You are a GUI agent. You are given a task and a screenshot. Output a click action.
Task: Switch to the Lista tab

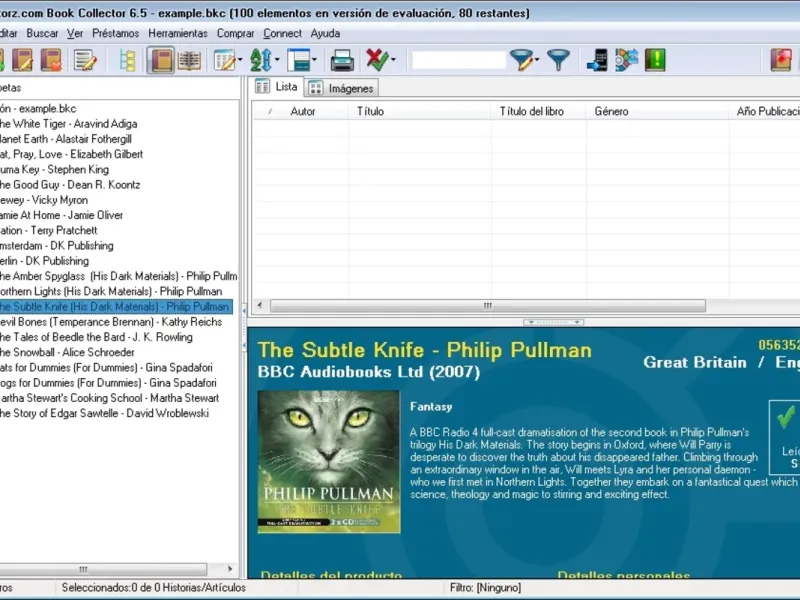[277, 87]
